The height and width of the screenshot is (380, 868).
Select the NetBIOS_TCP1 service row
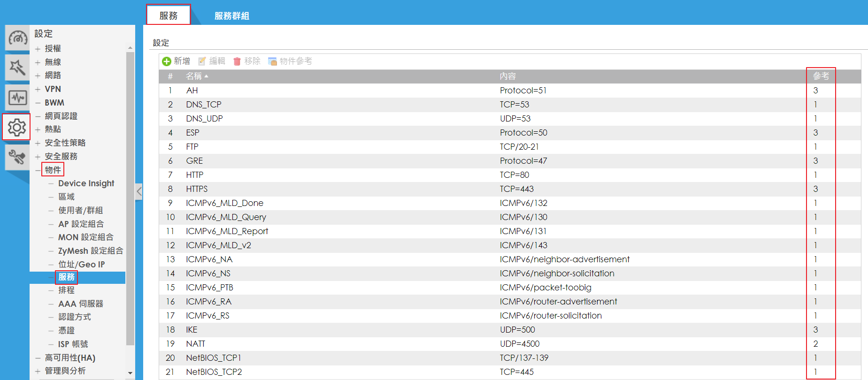coord(510,358)
